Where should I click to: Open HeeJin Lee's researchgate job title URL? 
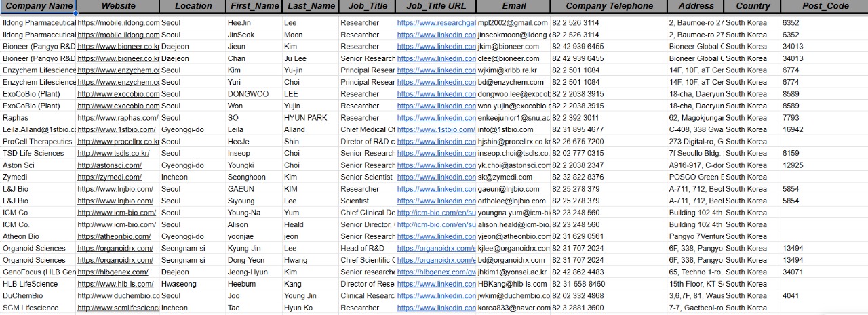tap(436, 23)
